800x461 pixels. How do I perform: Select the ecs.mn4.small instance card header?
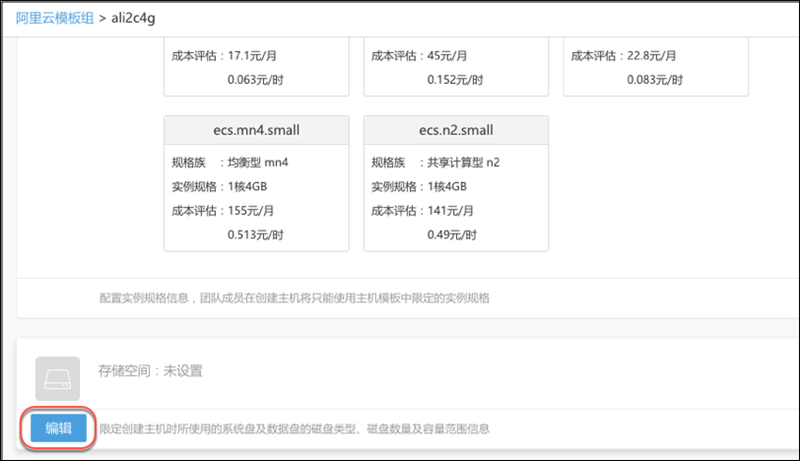click(256, 130)
